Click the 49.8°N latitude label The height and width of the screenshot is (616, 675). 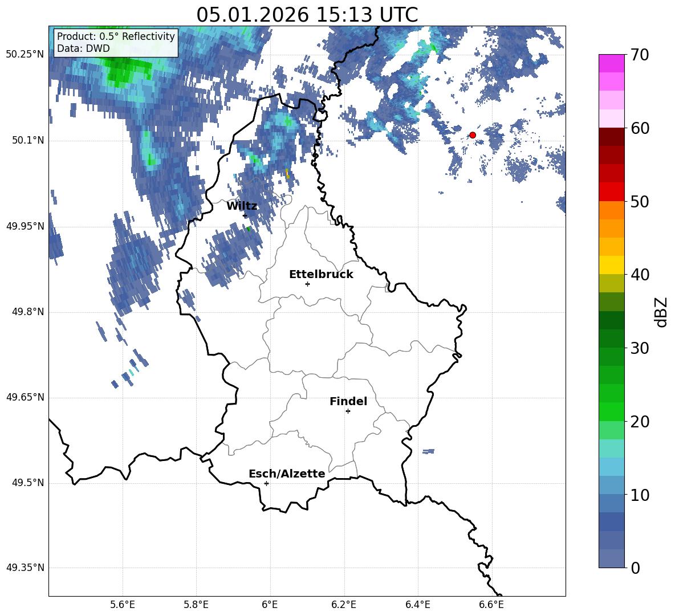28,312
